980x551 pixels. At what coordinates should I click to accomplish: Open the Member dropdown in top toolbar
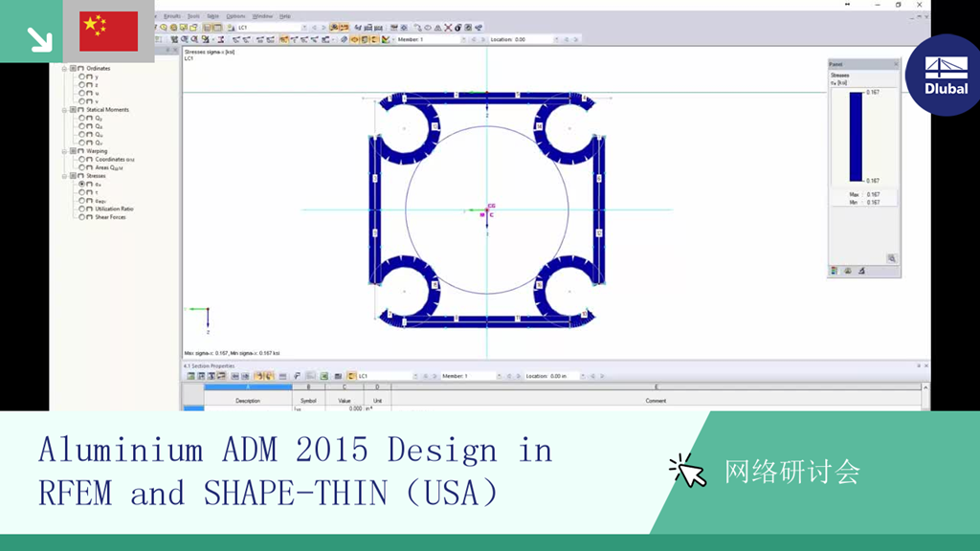pos(463,39)
